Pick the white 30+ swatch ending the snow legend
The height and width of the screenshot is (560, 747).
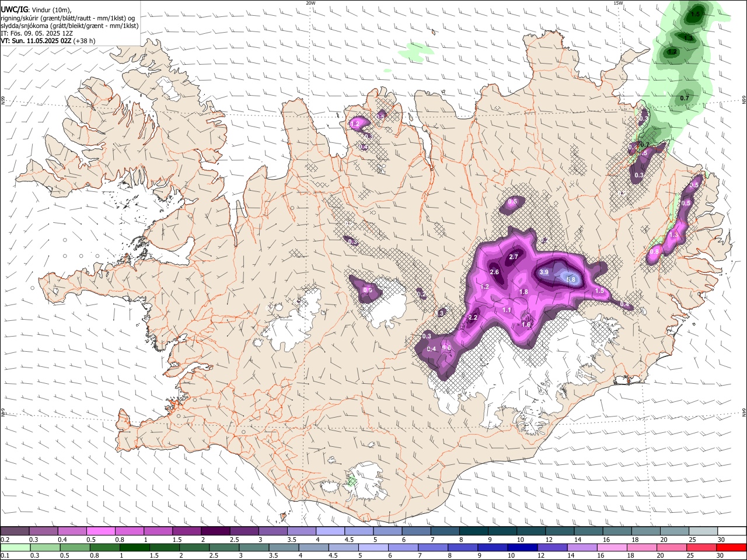(732, 531)
